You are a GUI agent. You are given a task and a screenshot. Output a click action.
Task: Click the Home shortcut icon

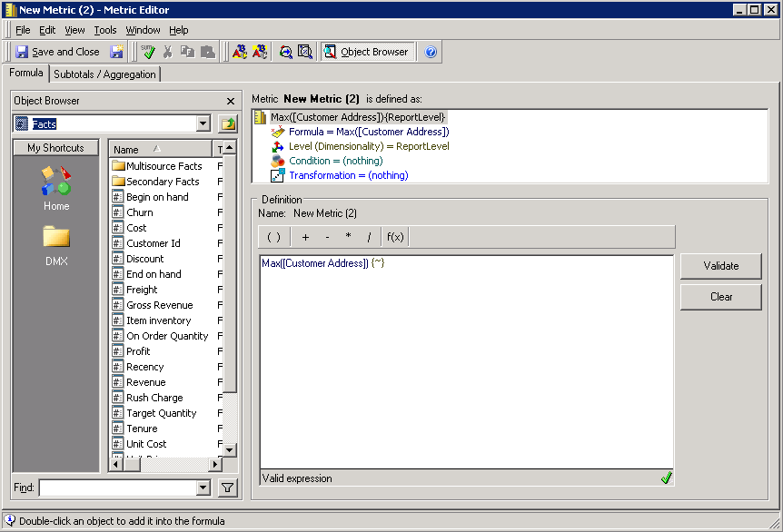click(56, 187)
